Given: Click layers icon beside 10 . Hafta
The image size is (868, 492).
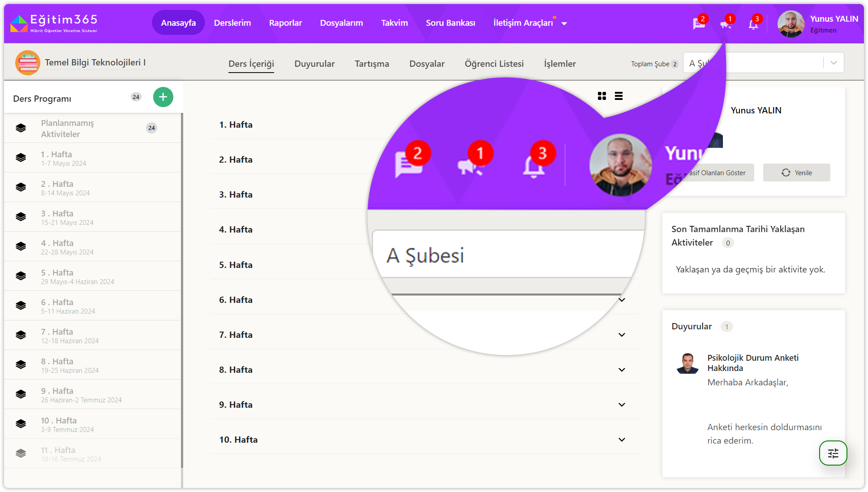Looking at the screenshot, I should (x=21, y=424).
